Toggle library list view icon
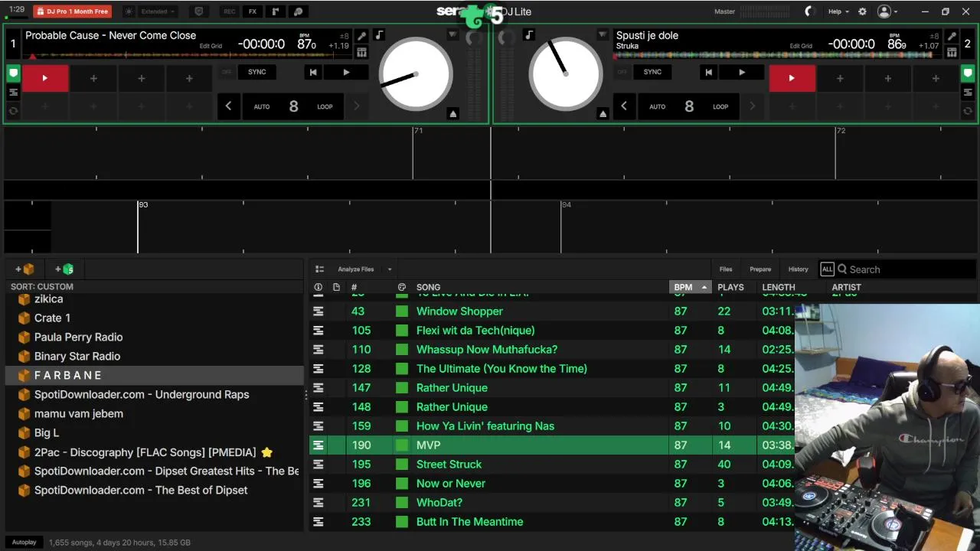This screenshot has height=551, width=980. 319,269
